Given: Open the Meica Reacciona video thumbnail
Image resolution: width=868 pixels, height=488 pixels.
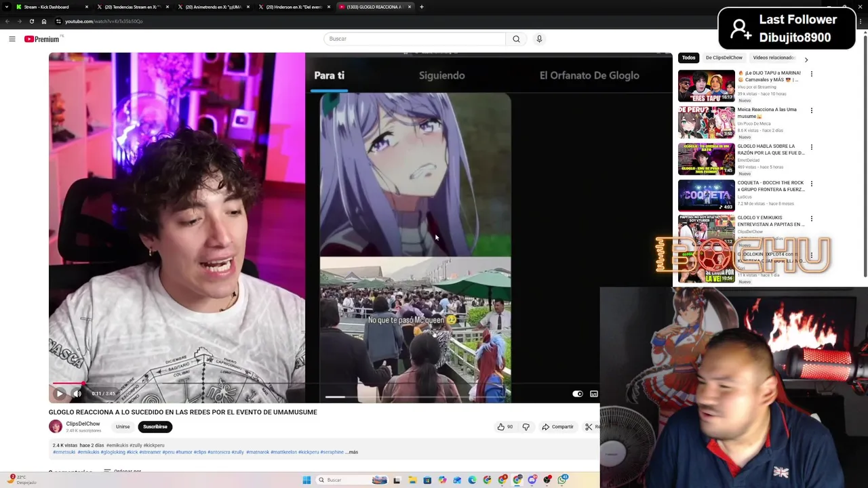Looking at the screenshot, I should coord(706,122).
